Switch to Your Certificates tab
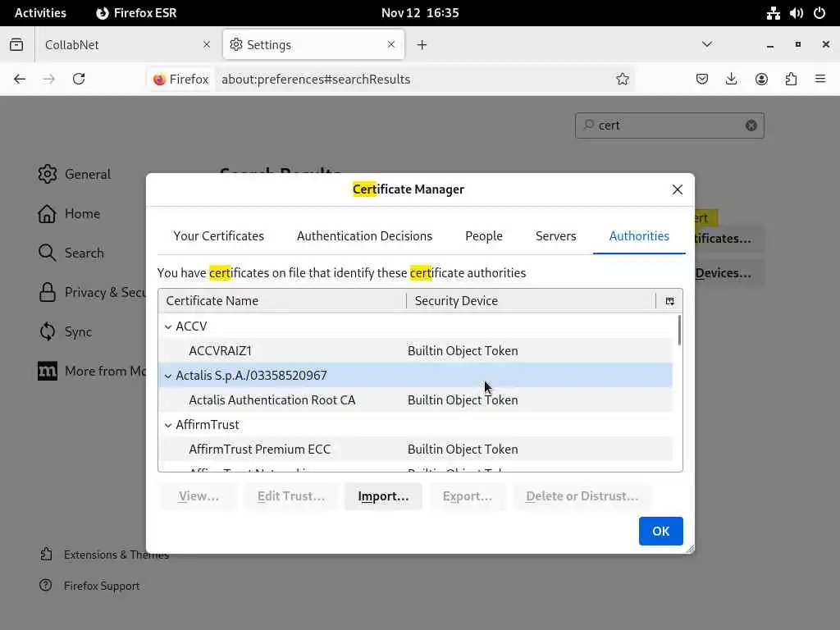The image size is (840, 630). click(x=218, y=236)
